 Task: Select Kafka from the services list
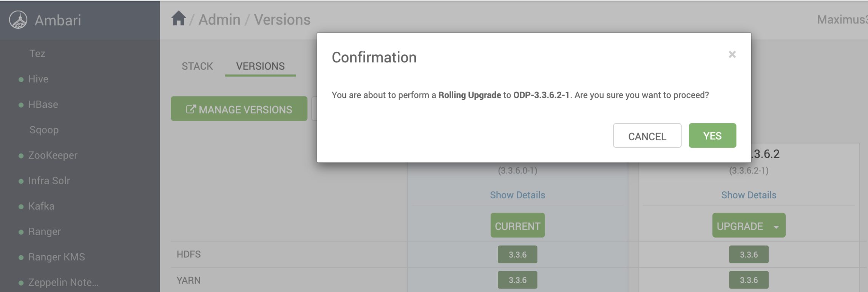41,206
